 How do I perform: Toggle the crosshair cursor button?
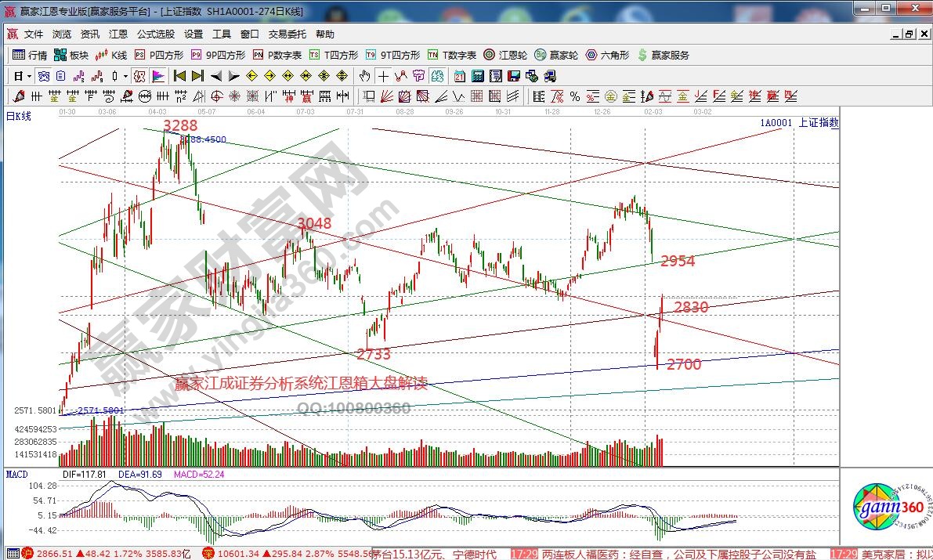383,76
